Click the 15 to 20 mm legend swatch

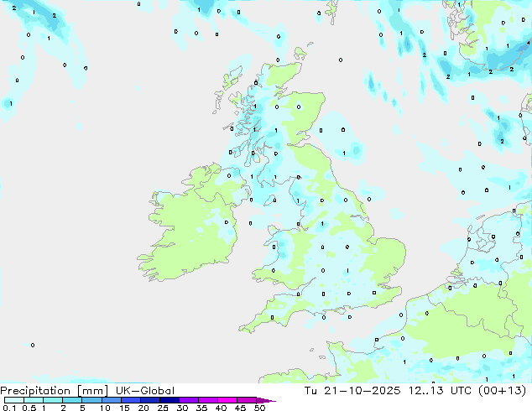(x=130, y=400)
